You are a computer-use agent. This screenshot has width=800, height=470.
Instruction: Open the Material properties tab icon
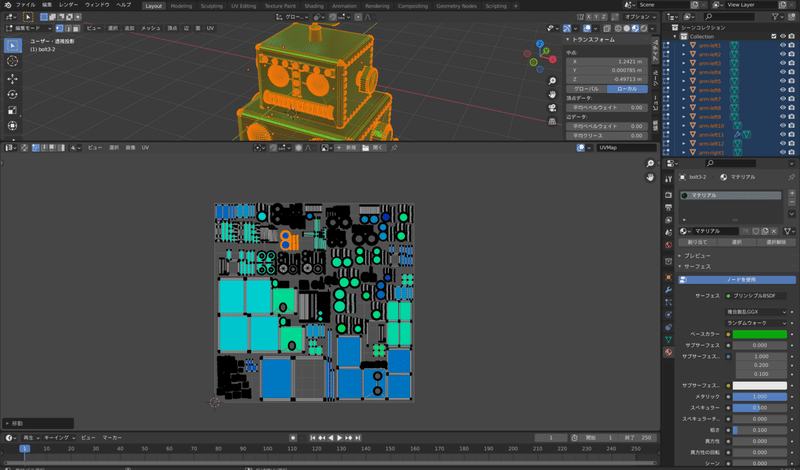[x=668, y=352]
